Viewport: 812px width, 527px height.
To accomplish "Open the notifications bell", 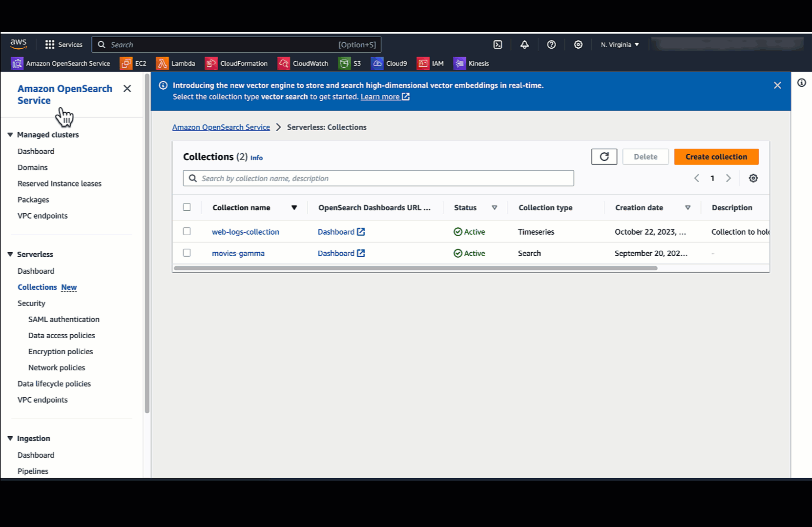I will (x=524, y=44).
